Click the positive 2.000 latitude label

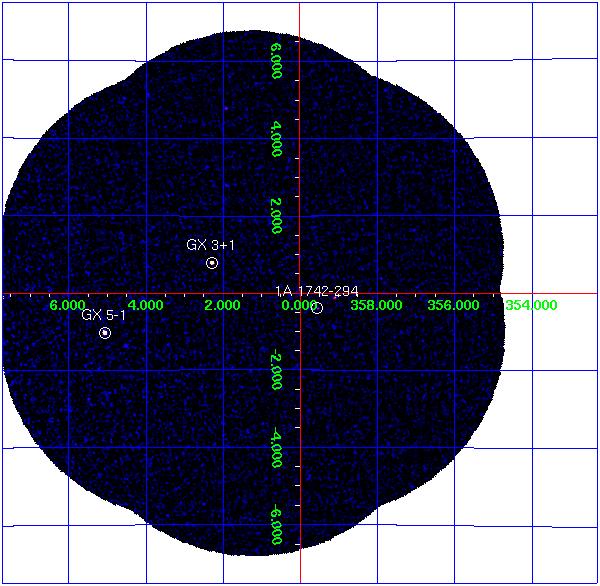(277, 216)
